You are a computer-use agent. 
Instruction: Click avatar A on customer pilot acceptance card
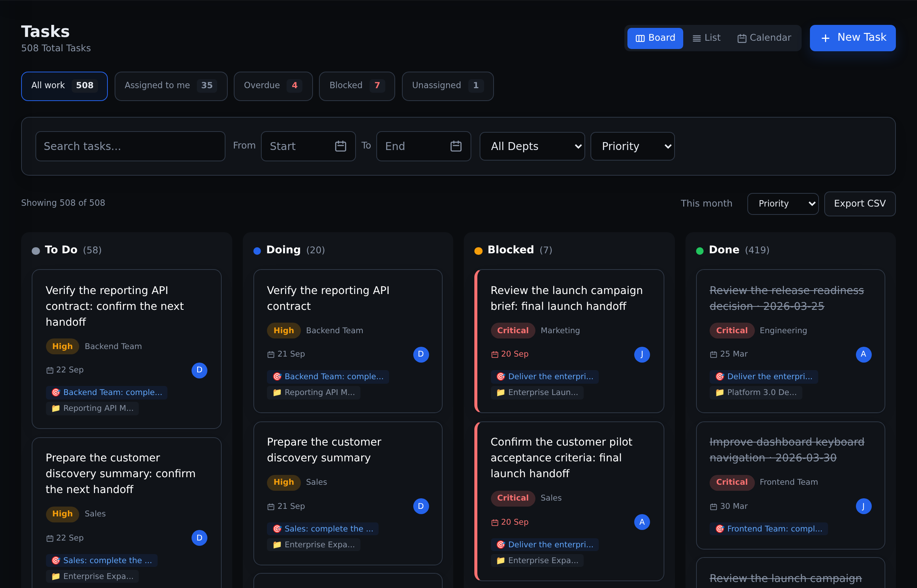point(642,522)
